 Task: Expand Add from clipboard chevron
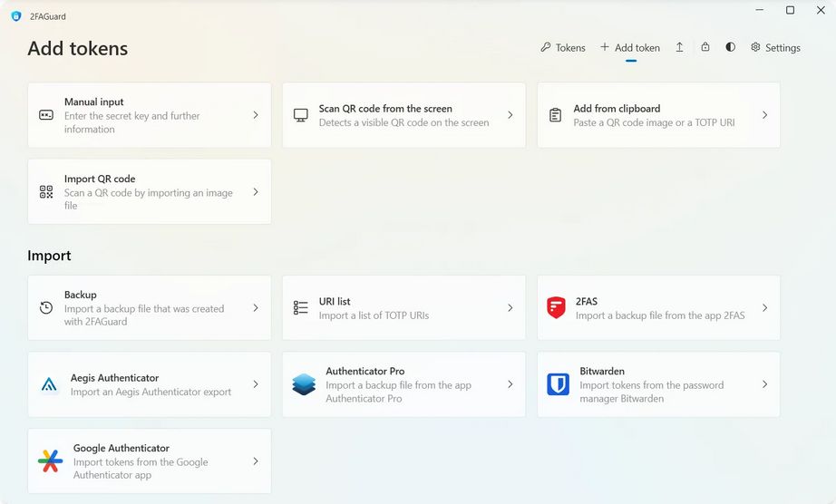click(765, 115)
